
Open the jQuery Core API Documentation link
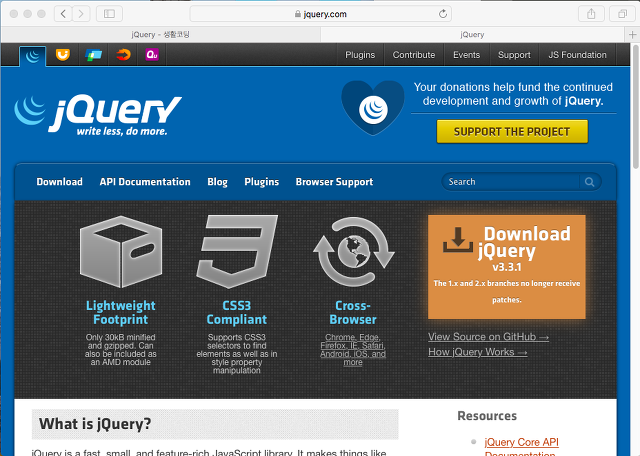[x=521, y=448]
